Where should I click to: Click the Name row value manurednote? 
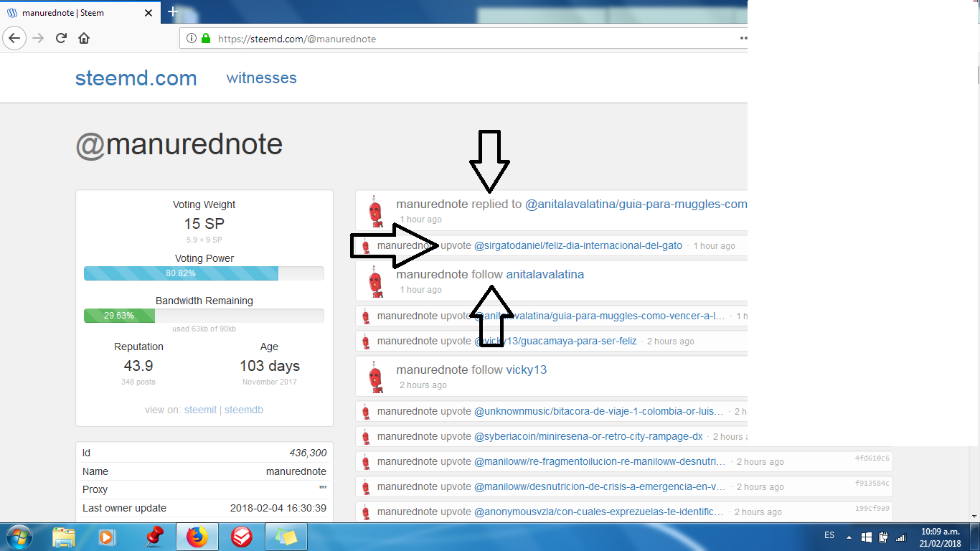point(296,471)
